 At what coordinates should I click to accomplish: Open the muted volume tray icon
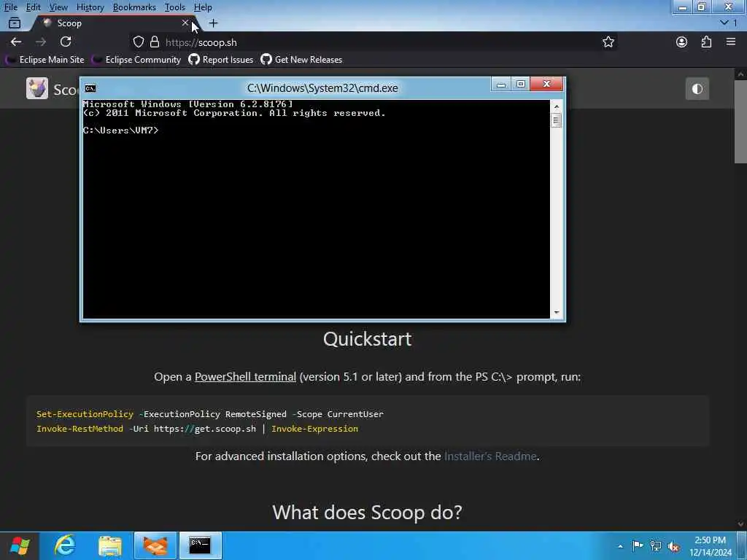point(673,546)
